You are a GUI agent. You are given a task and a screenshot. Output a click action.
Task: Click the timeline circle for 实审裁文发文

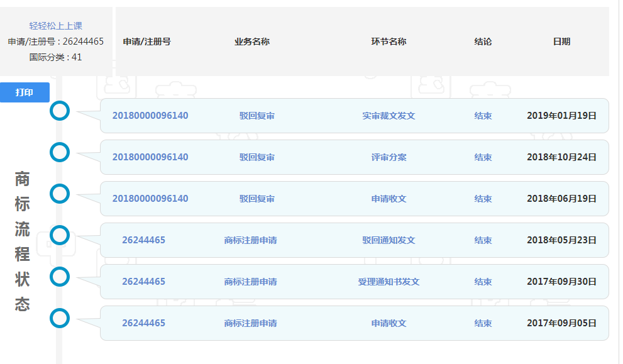click(60, 111)
